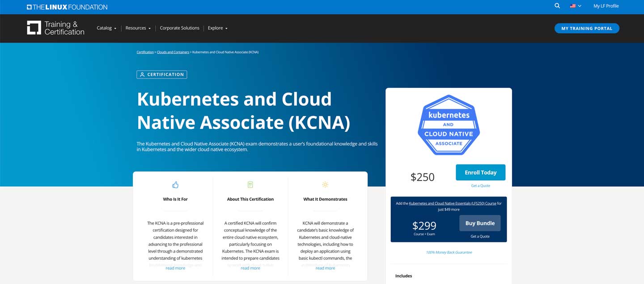The image size is (644, 284).
Task: Open the Clouds and Containers breadcrumb link
Action: [173, 52]
